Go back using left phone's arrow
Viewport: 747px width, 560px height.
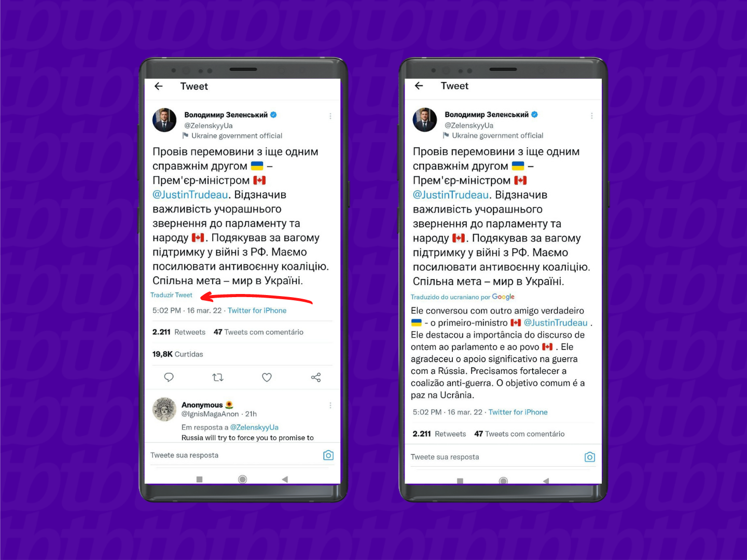159,86
